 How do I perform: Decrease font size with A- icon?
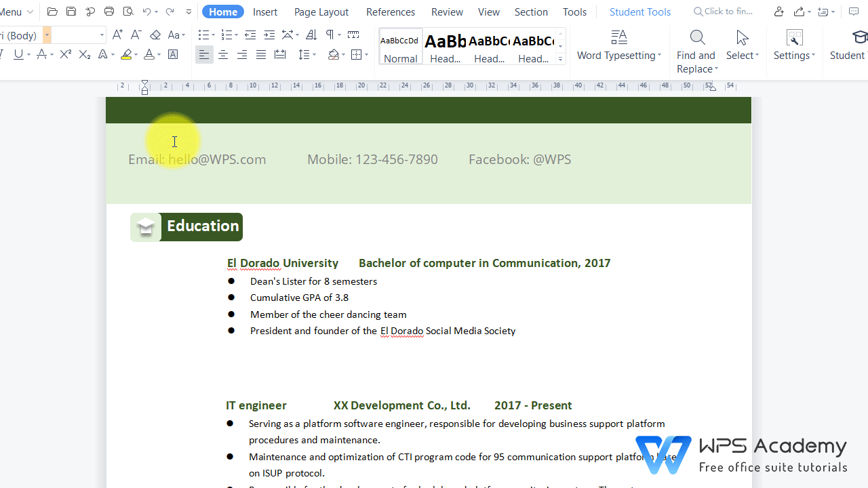136,35
